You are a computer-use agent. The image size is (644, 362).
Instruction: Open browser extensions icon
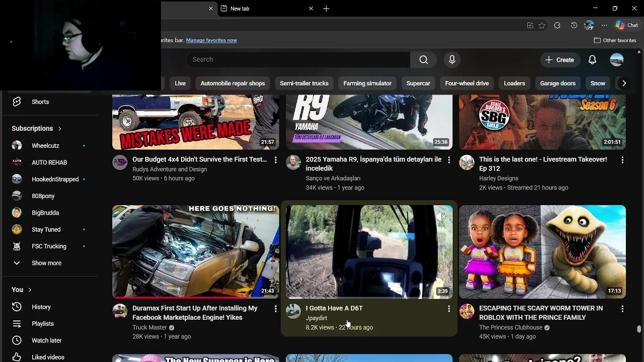(x=557, y=25)
